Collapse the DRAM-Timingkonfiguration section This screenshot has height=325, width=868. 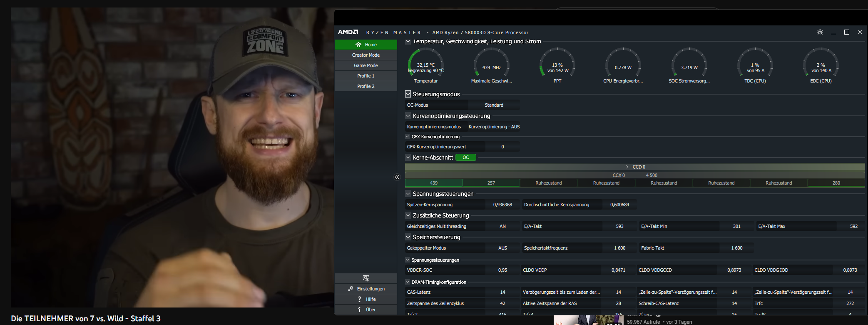(408, 282)
